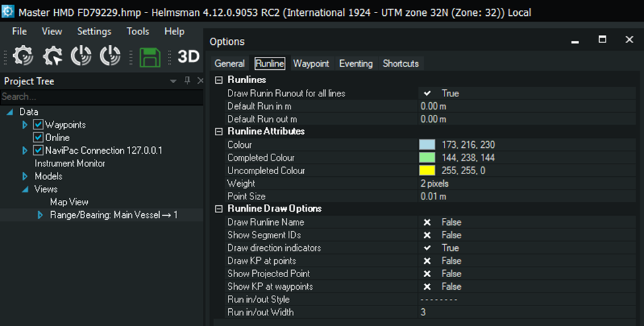Toggle the Online checkbox in Project Tree
The height and width of the screenshot is (326, 644).
pos(38,137)
